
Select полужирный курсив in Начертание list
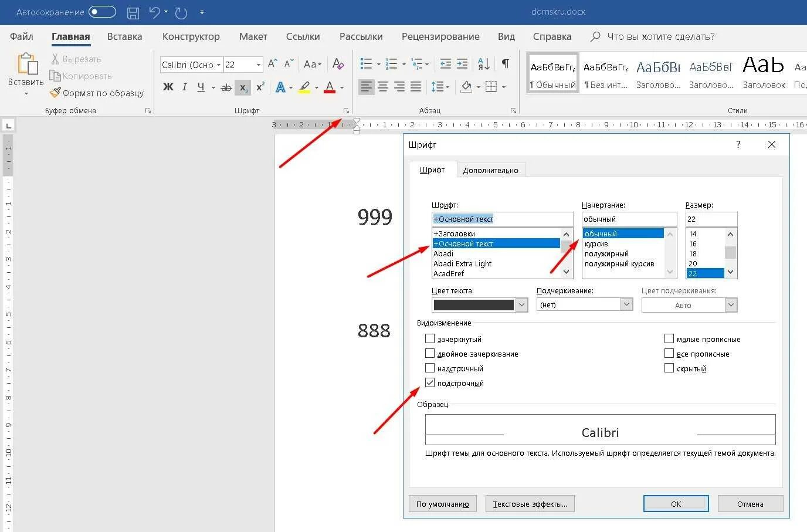pyautogui.click(x=619, y=263)
